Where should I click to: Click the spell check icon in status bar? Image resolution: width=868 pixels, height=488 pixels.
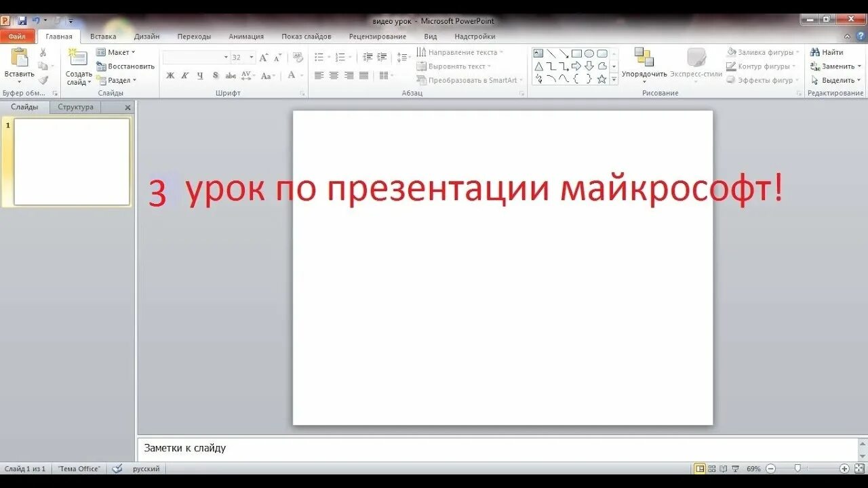[x=117, y=468]
